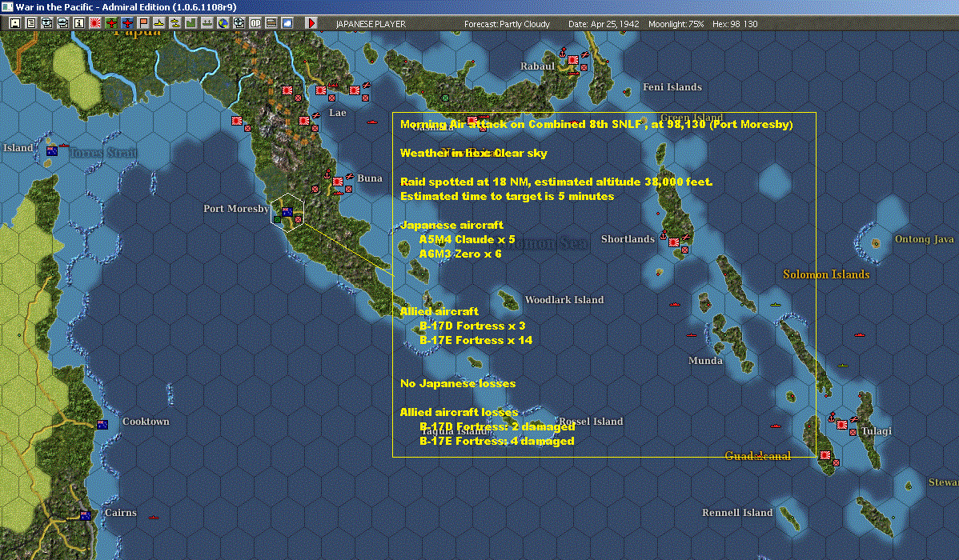Click 'Morning Air attack' report headline
This screenshot has width=959, height=560.
click(596, 124)
